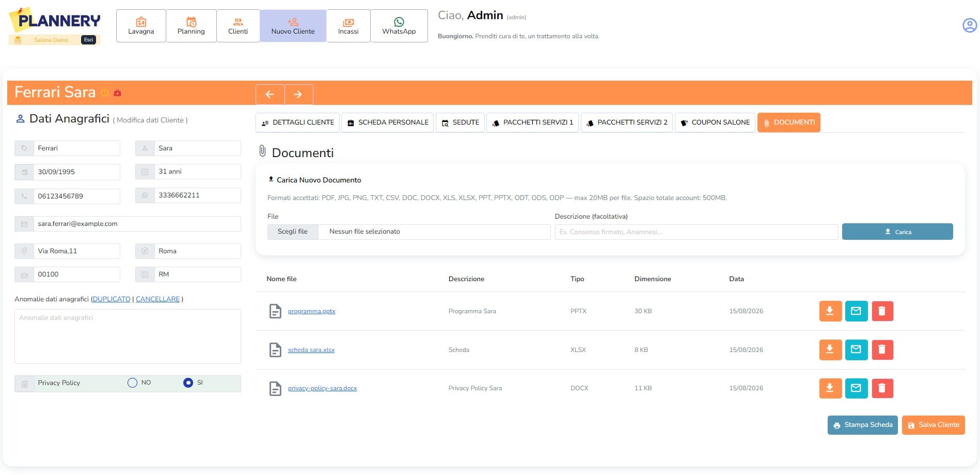The image size is (980, 475).
Task: Edit city field Roma
Action: [x=197, y=251]
